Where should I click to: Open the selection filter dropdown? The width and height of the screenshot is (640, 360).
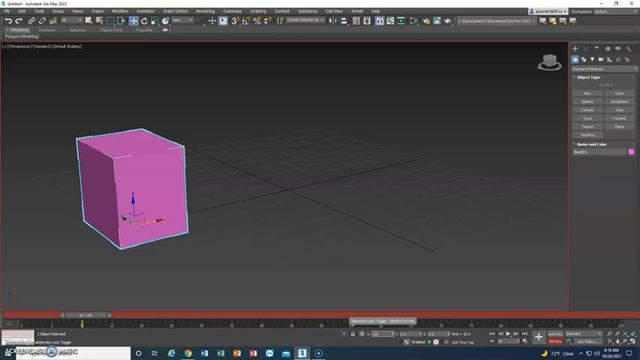71,20
